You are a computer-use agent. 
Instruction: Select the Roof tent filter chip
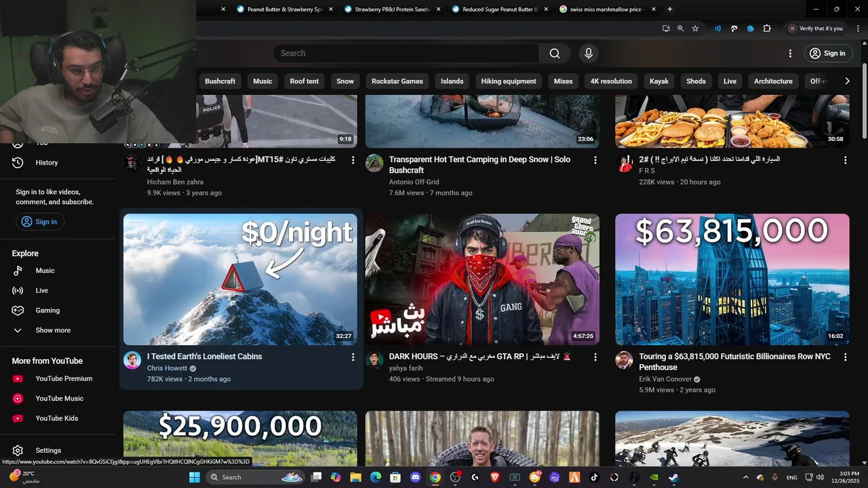click(304, 81)
